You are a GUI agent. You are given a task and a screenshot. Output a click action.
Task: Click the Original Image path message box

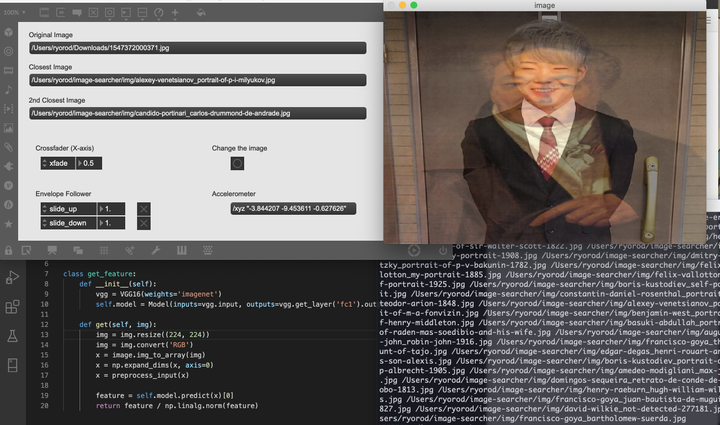tap(197, 48)
